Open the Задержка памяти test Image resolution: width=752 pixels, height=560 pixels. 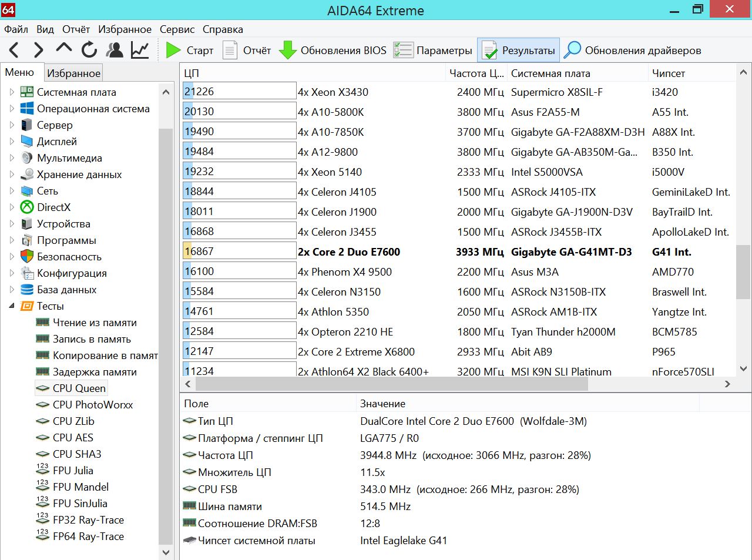(95, 372)
